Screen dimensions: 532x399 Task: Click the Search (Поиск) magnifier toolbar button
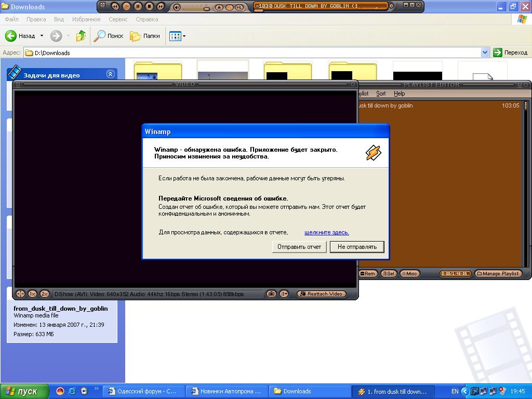coord(108,36)
